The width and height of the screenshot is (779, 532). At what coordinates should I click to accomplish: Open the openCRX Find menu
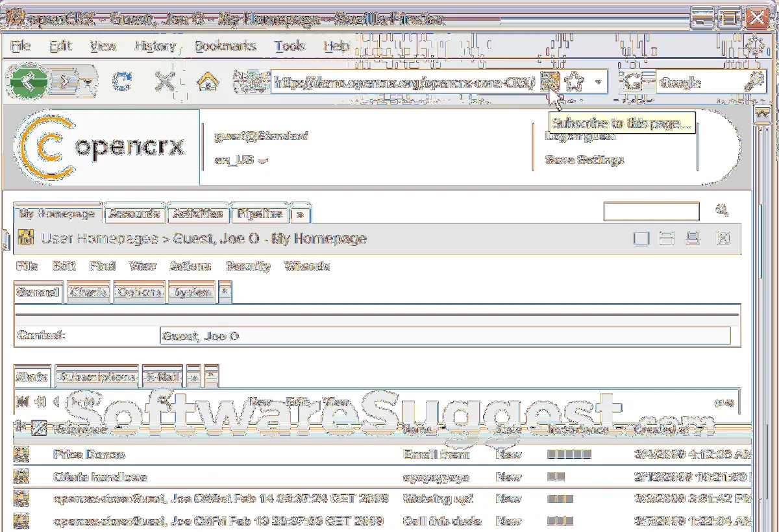tap(103, 266)
